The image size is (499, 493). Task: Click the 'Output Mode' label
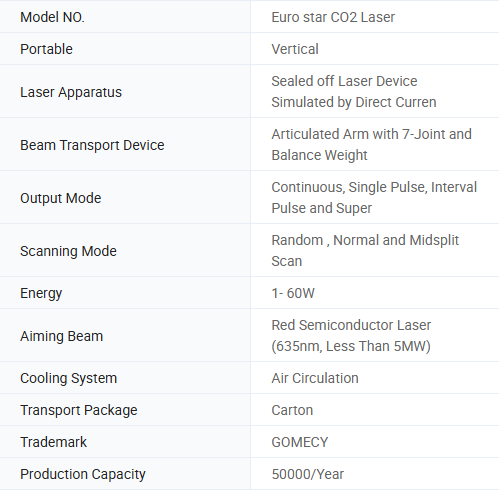[x=61, y=198]
